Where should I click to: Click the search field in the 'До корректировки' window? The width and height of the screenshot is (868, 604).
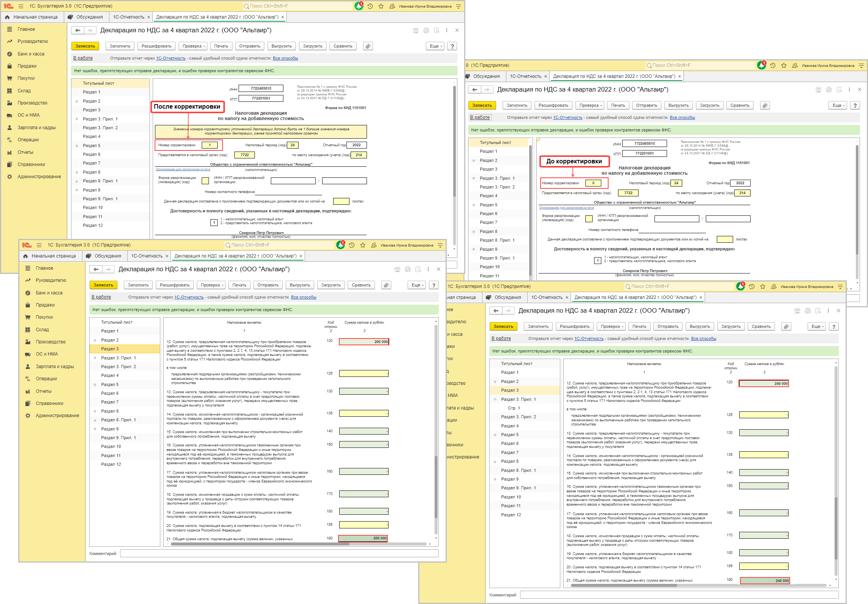(701, 65)
